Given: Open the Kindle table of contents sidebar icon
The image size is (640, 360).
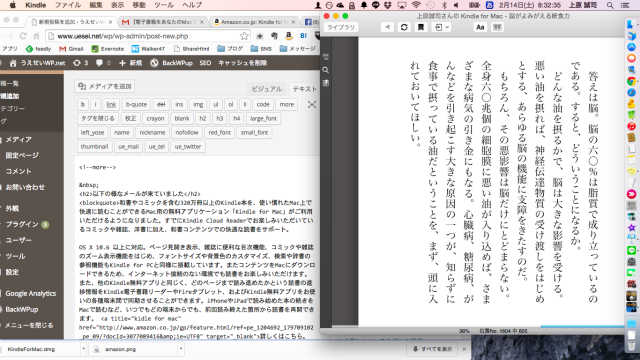Looking at the screenshot, I should (x=326, y=57).
